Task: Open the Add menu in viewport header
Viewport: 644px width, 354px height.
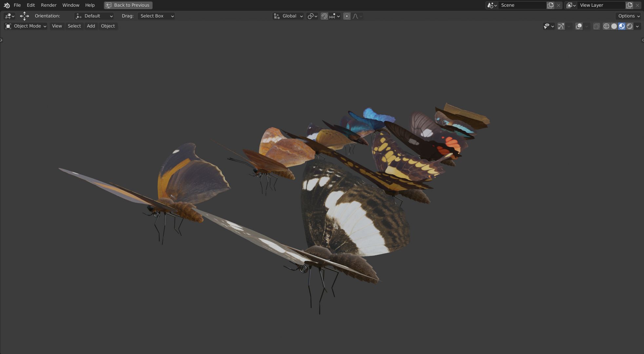Action: tap(91, 26)
